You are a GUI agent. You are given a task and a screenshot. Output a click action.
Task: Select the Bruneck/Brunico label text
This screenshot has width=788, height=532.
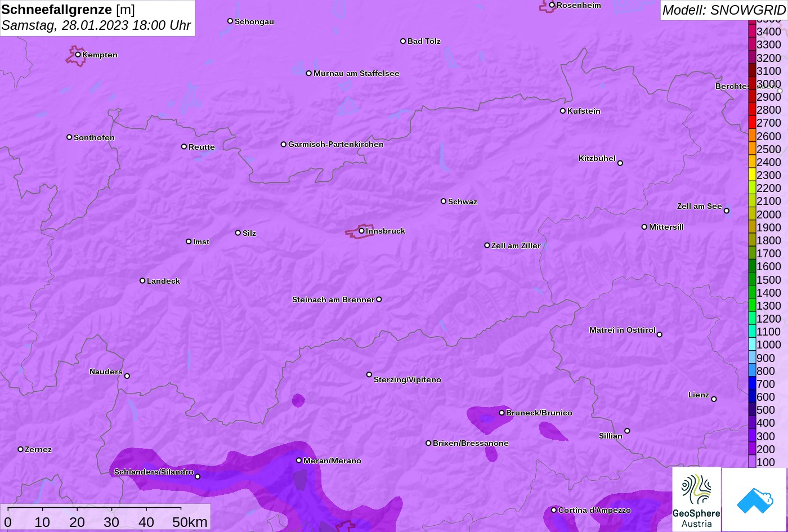tap(539, 413)
